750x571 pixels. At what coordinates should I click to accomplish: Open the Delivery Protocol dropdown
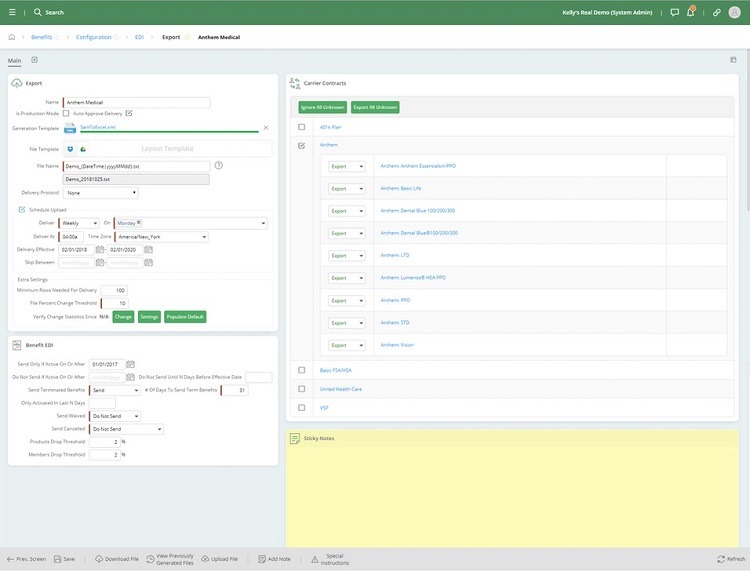(100, 193)
